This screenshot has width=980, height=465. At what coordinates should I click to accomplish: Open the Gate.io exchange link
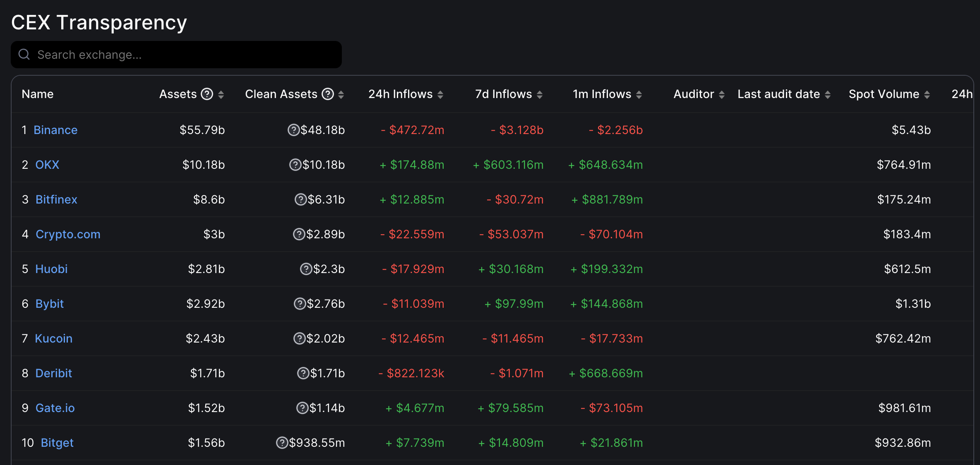coord(55,408)
